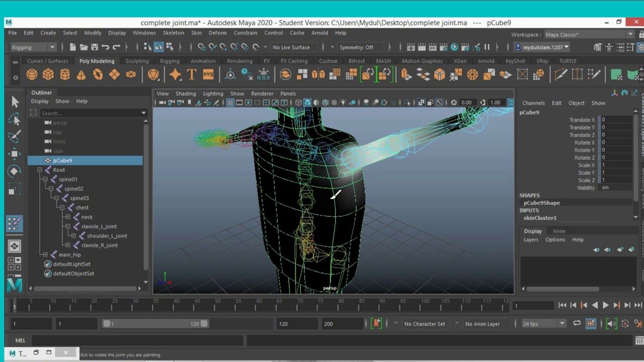
Task: Click the polygon cube shelf icon
Action: 48,75
